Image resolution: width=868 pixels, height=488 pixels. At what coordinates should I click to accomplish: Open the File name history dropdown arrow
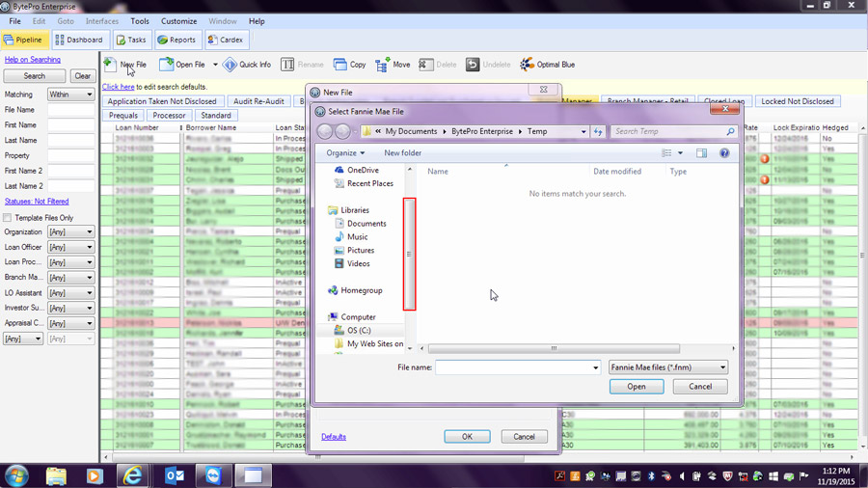click(x=595, y=366)
